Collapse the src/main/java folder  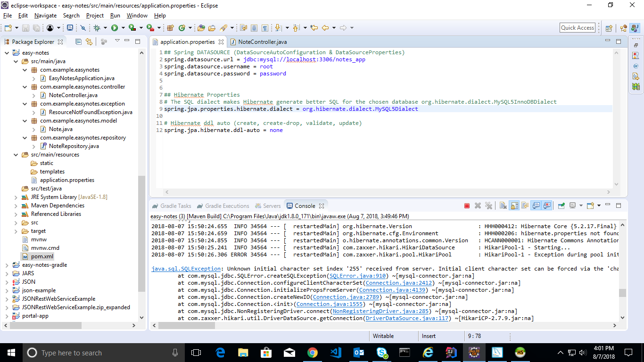16,61
